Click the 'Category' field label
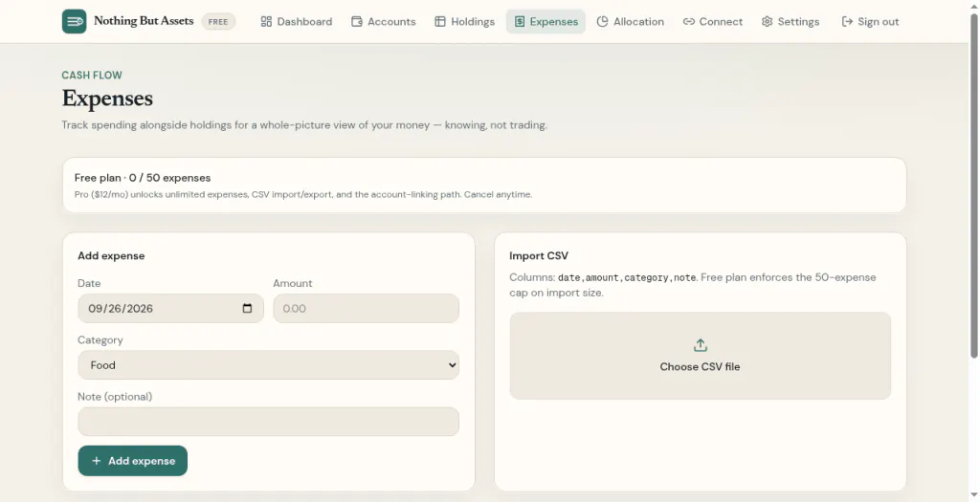Viewport: 980px width, 502px height. point(100,340)
